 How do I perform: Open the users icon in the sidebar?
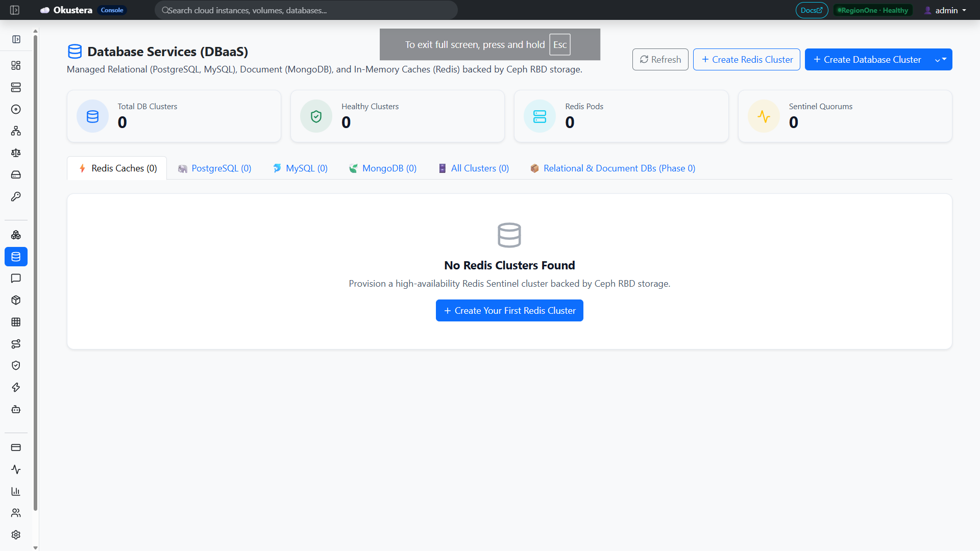click(x=16, y=513)
